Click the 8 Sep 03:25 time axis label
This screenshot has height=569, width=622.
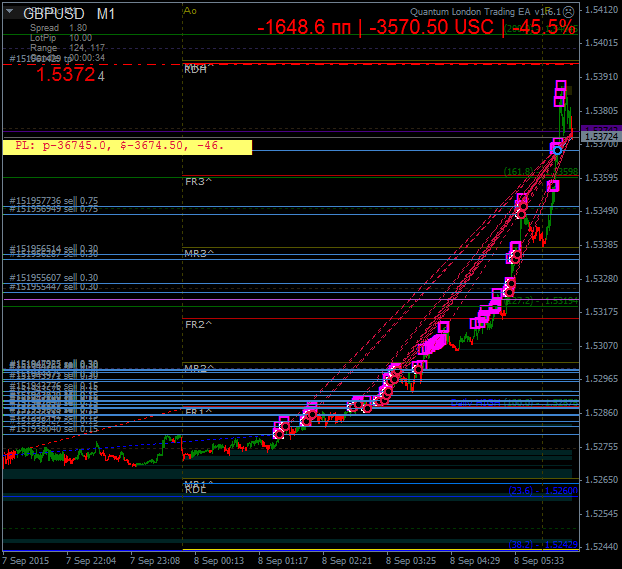pyautogui.click(x=411, y=561)
